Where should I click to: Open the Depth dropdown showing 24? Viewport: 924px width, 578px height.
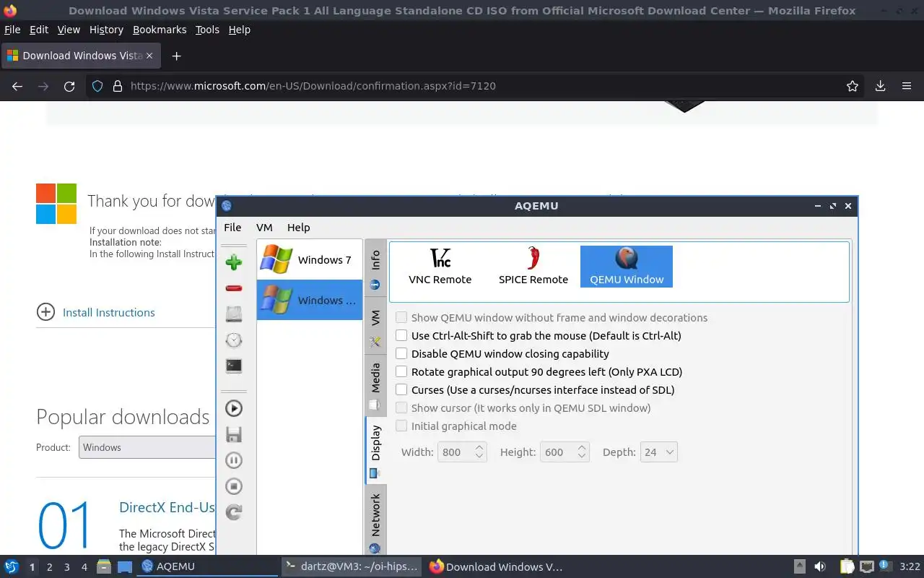coord(658,452)
